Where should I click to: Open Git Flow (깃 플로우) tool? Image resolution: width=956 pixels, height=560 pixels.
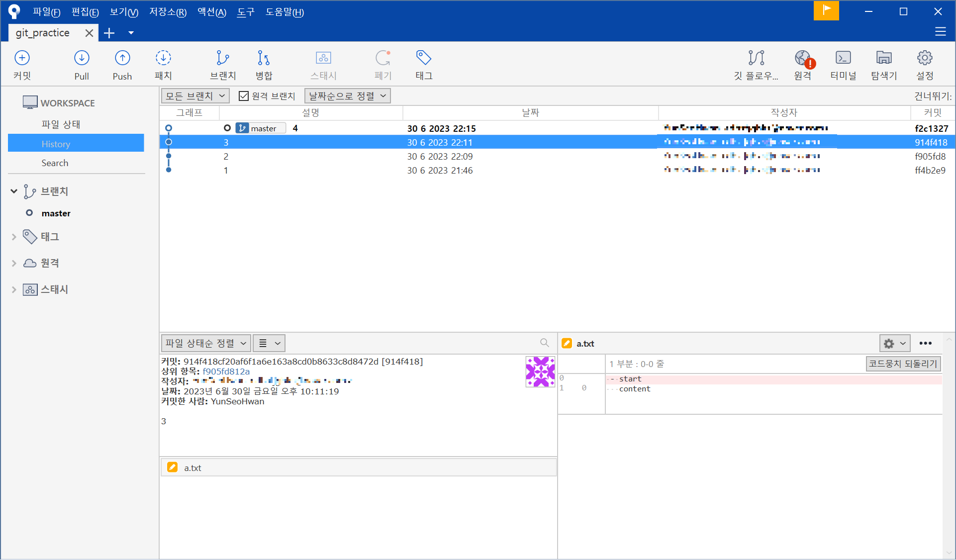(x=756, y=65)
